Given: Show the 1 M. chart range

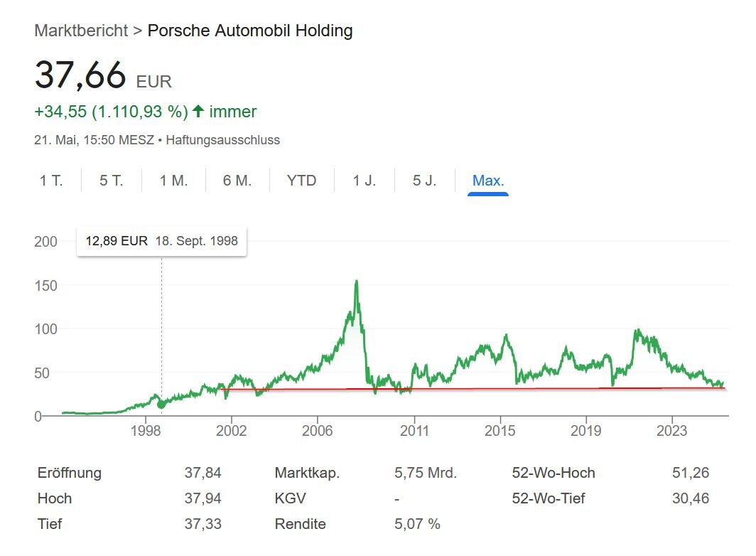Looking at the screenshot, I should (x=173, y=181).
